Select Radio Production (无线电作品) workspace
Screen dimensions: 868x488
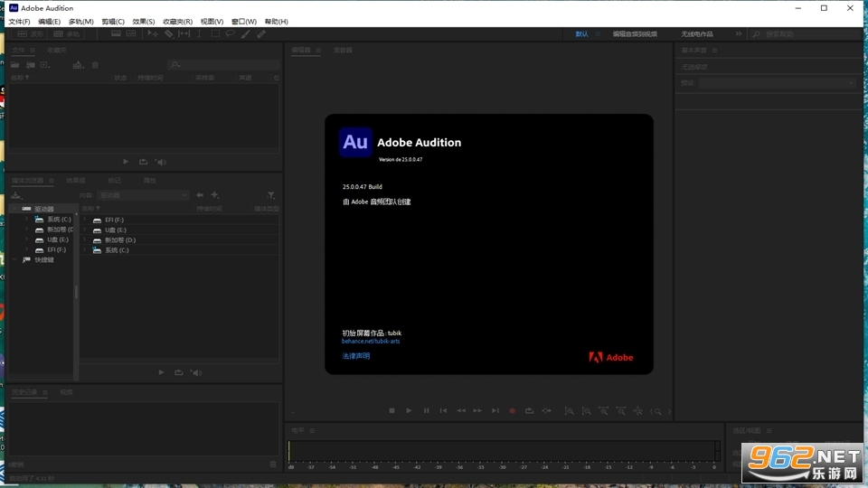(x=697, y=33)
